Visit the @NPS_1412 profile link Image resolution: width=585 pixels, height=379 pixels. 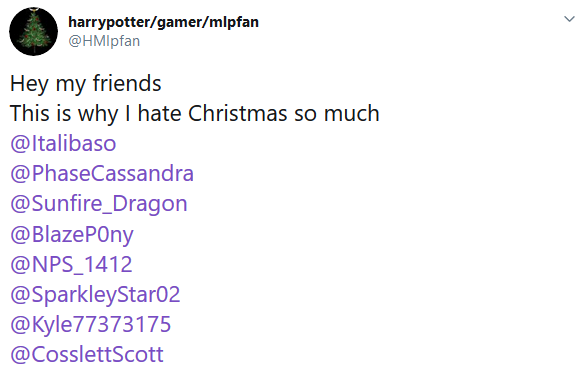(71, 264)
